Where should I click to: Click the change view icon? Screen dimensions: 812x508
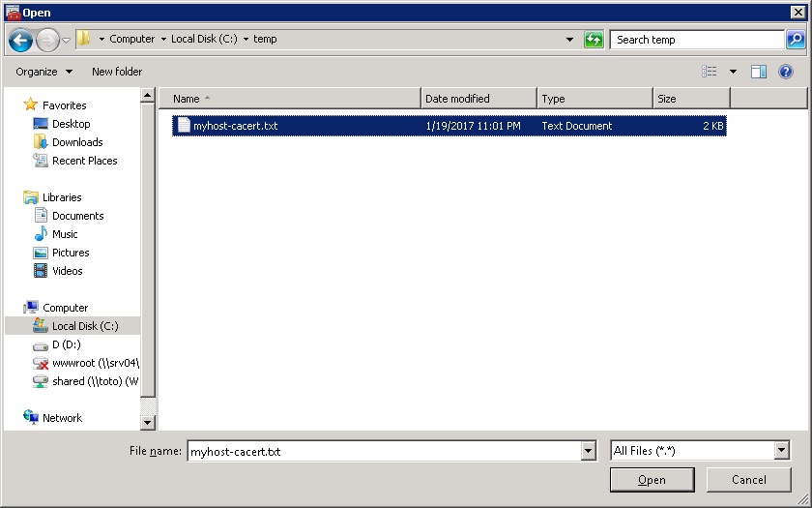point(710,72)
